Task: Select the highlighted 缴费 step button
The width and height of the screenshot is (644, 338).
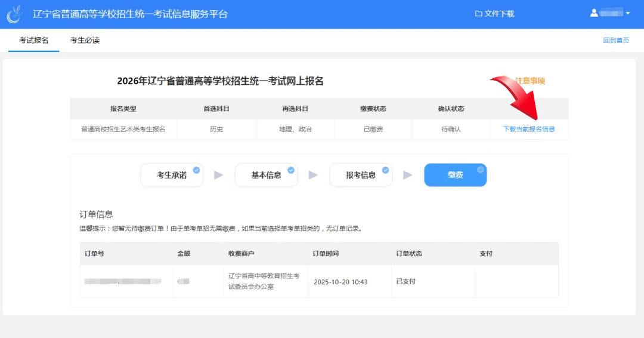Action: click(455, 176)
